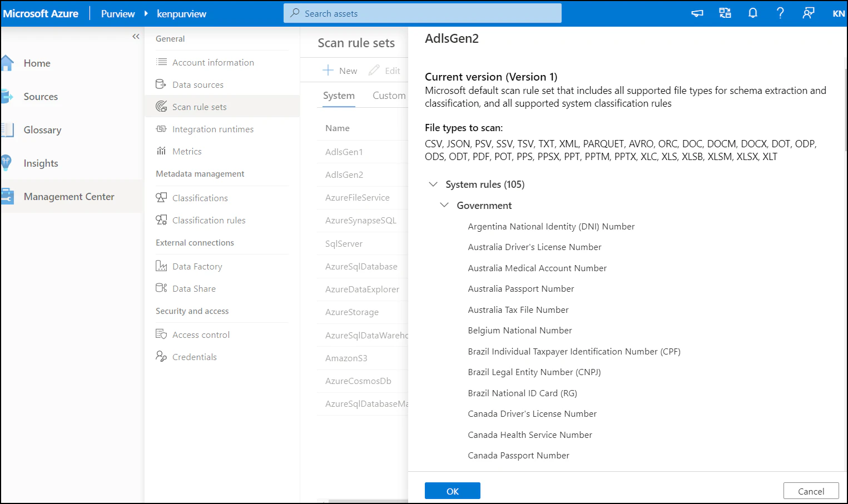This screenshot has height=504, width=848.
Task: Open the feedback icon in header
Action: 809,13
